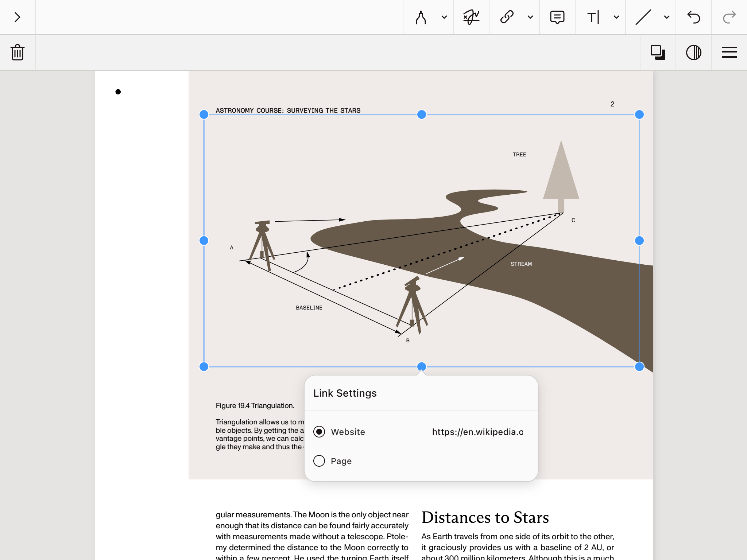Select the link tool icon

(507, 17)
